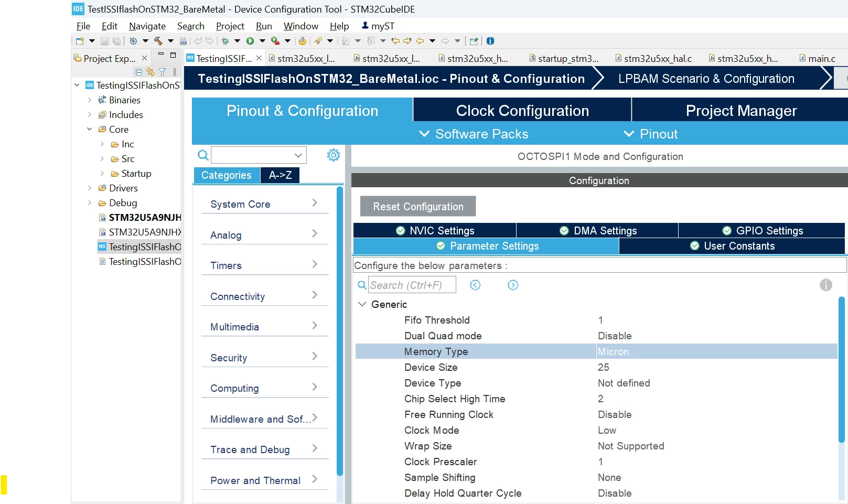Click the grey parameter info icon
Viewport: 848px width, 504px height.
[826, 285]
